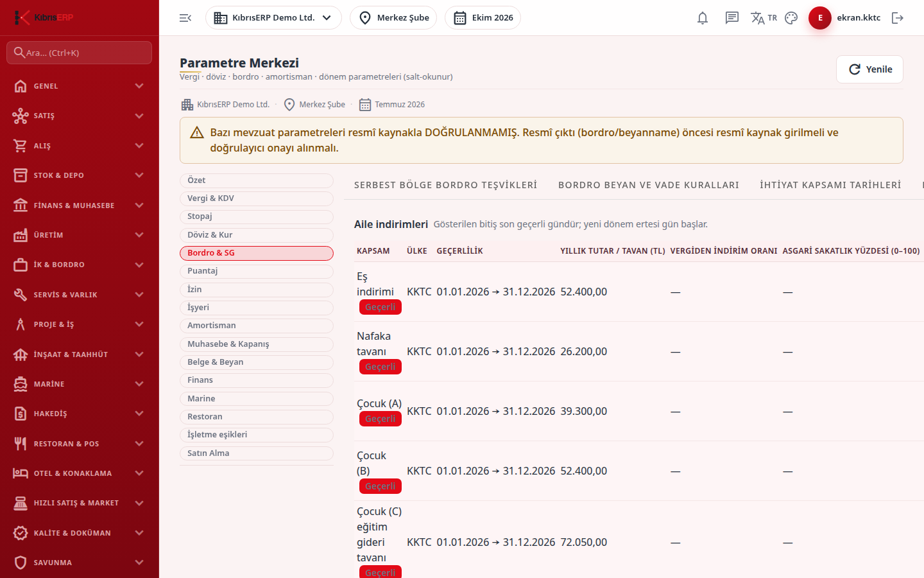Expand the İK & Bordro menu
The image size is (924, 578).
click(80, 265)
